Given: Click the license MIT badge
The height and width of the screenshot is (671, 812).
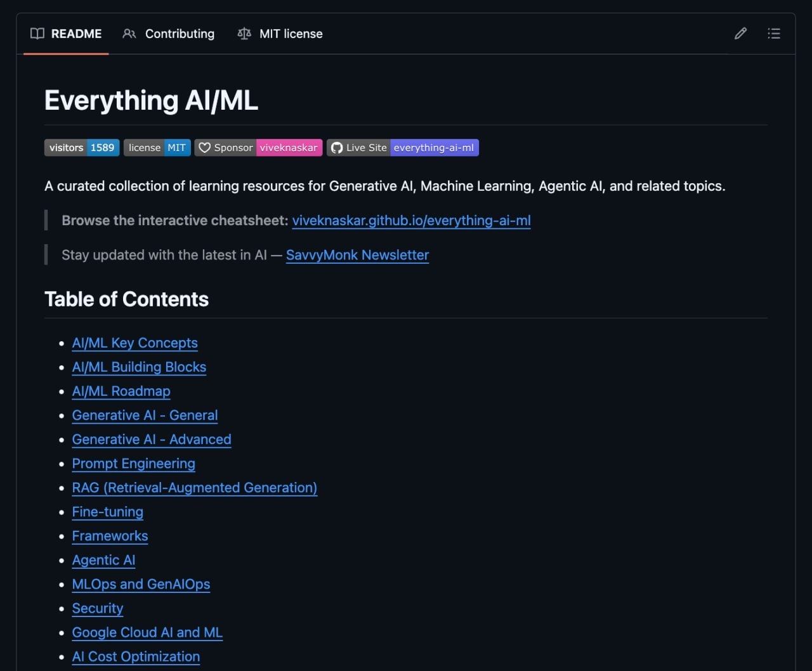Looking at the screenshot, I should 157,148.
